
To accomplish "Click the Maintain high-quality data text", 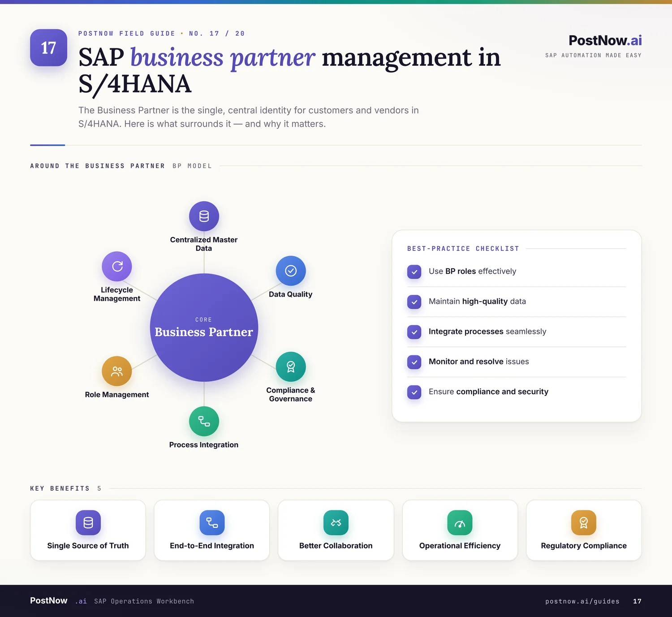I will pyautogui.click(x=477, y=301).
